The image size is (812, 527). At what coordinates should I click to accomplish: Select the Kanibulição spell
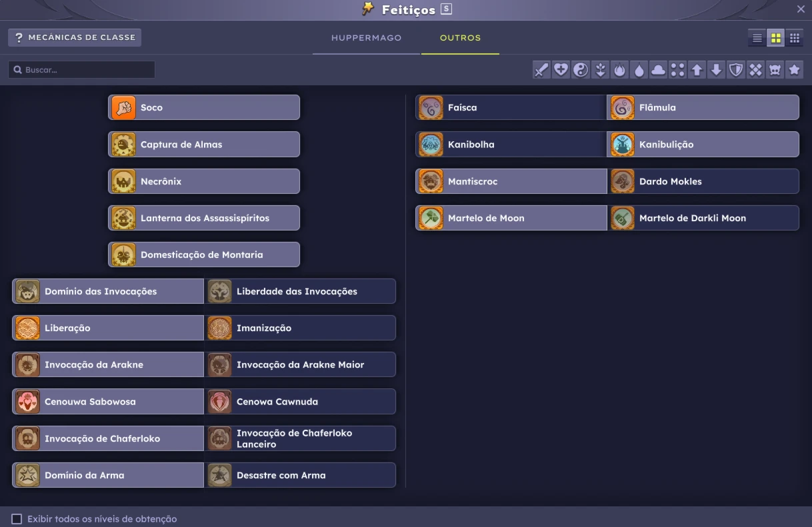click(703, 144)
